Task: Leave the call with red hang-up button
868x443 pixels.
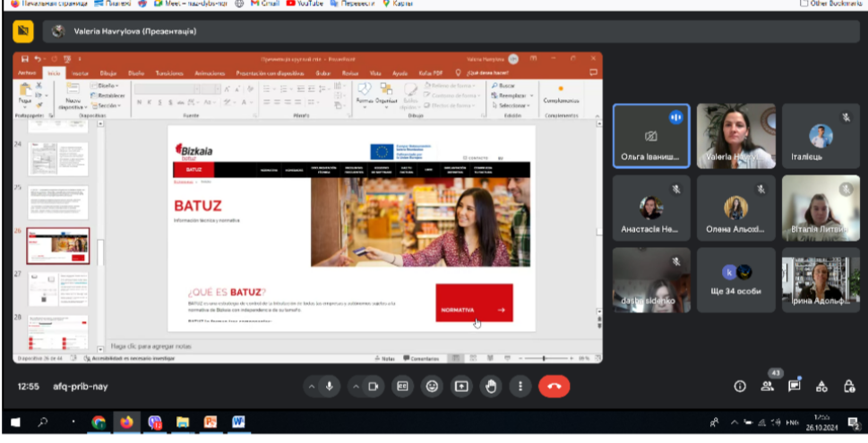Action: 554,387
